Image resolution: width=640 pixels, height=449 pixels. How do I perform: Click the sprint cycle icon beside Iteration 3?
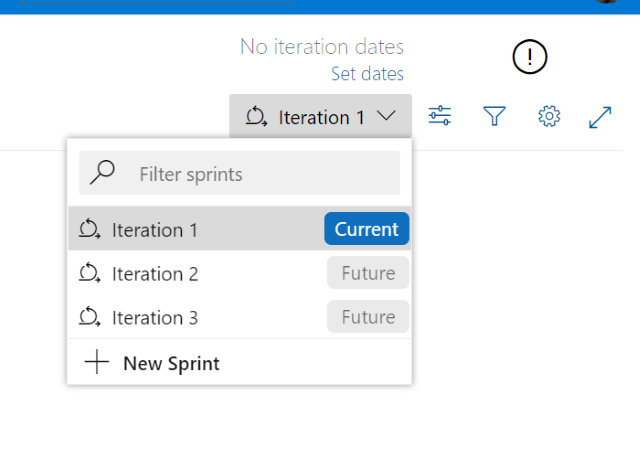tap(89, 317)
